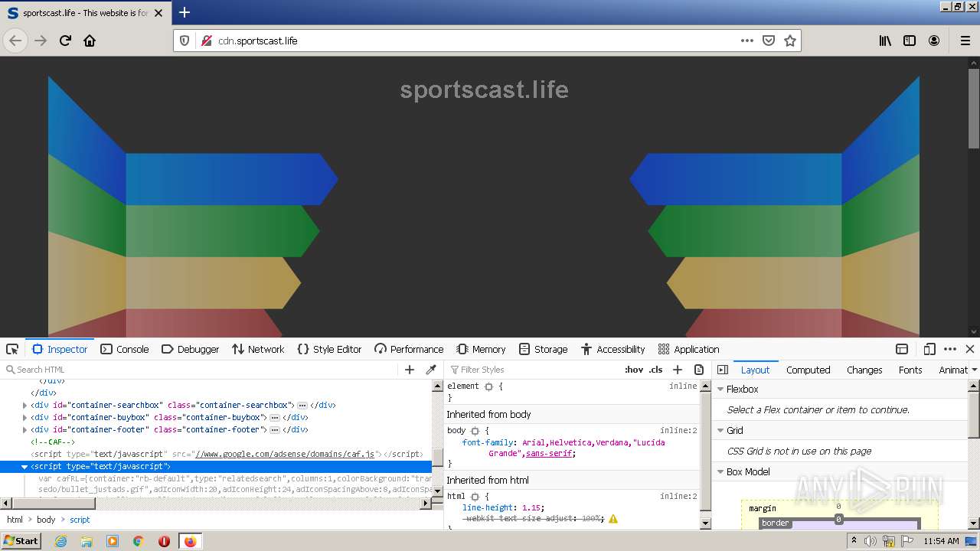
Task: Expand the container-footer div node
Action: [24, 430]
